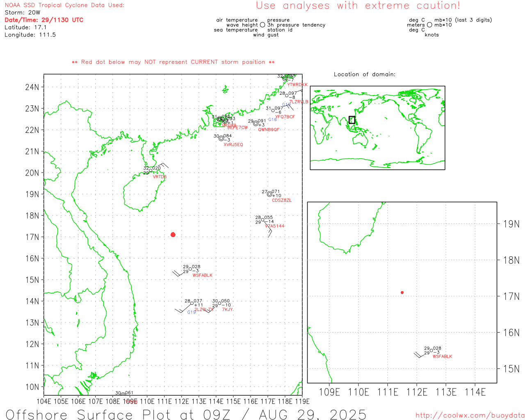Click the 19N label on the inset map axis
525x420 pixels.
(511, 224)
